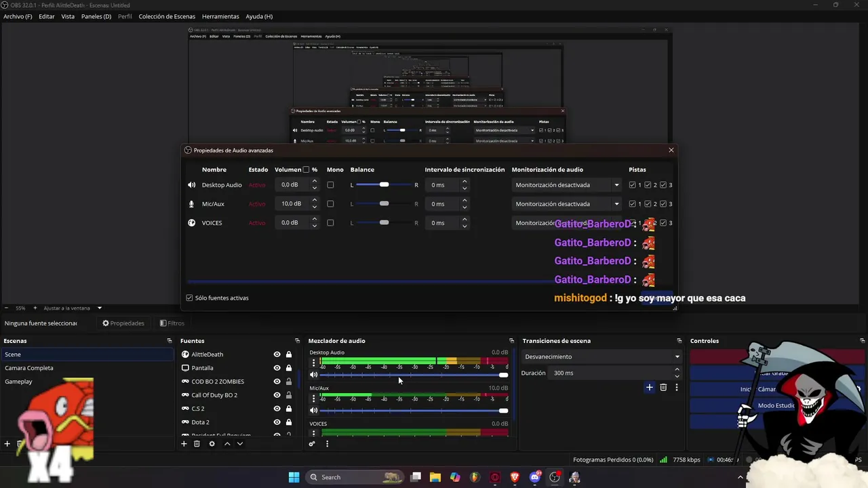Delete the scene transition
The height and width of the screenshot is (488, 868).
tap(663, 387)
